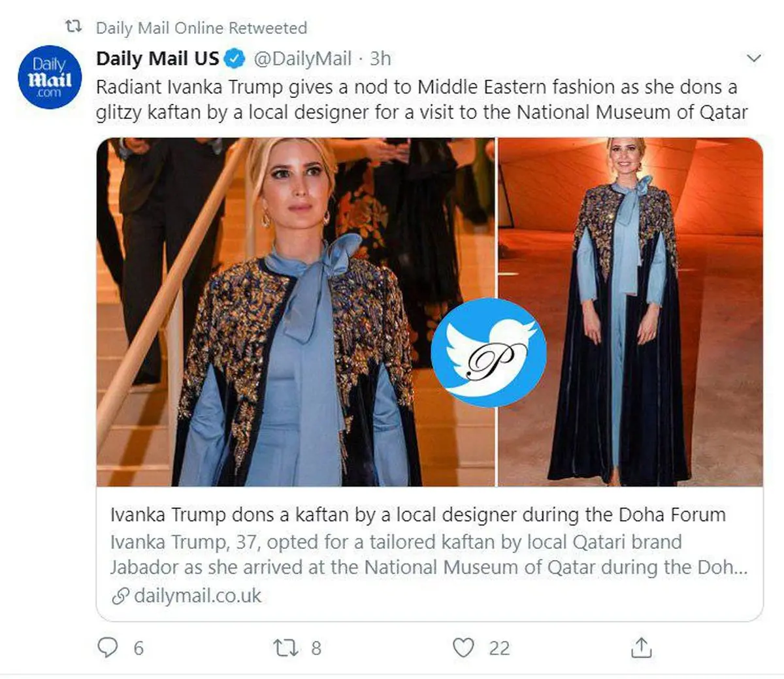Click the link chain icon
Screen dimensions: 784x679
pyautogui.click(x=120, y=596)
